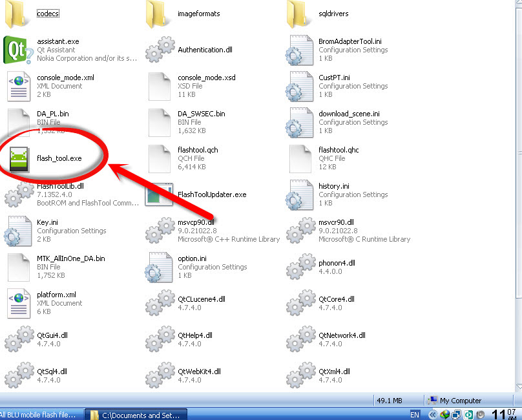Viewport: 522px width, 420px height.
Task: Select the QtGui4.dll gear icon
Action: click(19, 339)
